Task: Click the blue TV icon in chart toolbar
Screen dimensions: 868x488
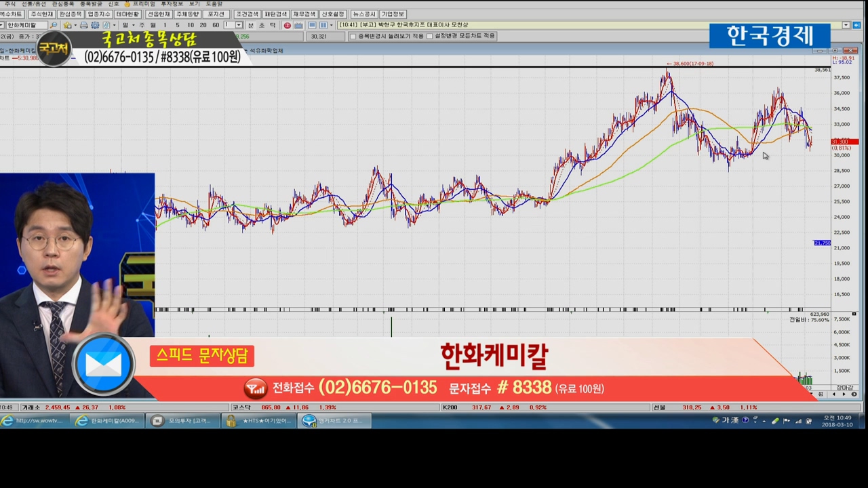Action: click(x=298, y=25)
